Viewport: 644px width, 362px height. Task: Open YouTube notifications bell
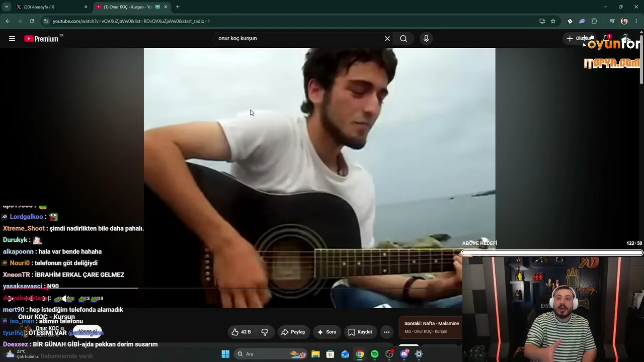click(606, 39)
